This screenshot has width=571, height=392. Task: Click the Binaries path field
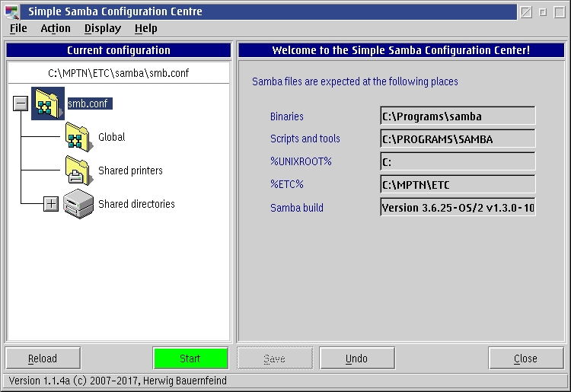pyautogui.click(x=458, y=116)
